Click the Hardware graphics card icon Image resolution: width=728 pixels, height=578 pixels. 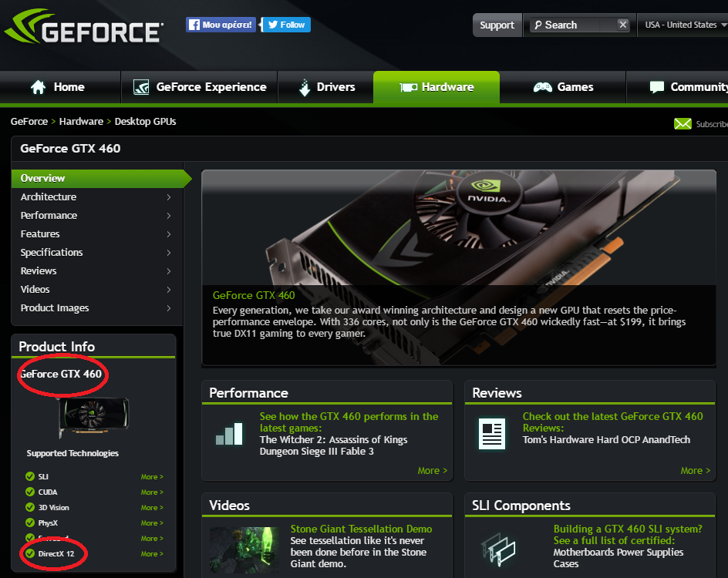point(409,87)
